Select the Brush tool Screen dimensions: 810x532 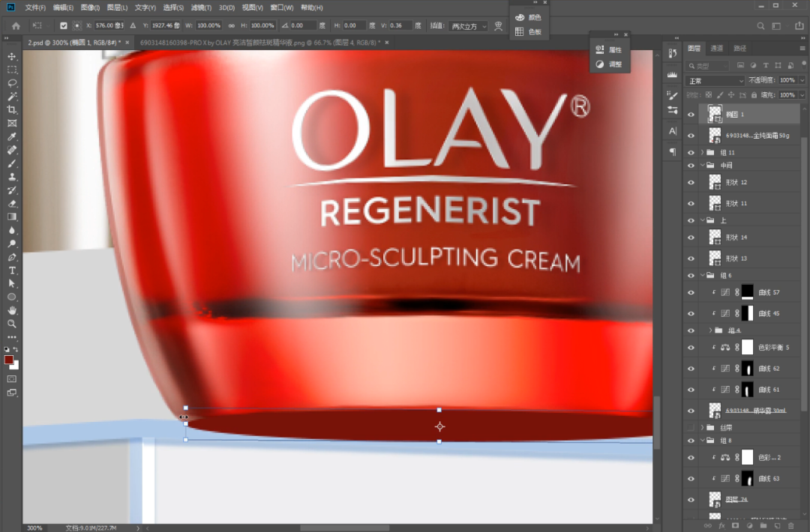pos(12,163)
